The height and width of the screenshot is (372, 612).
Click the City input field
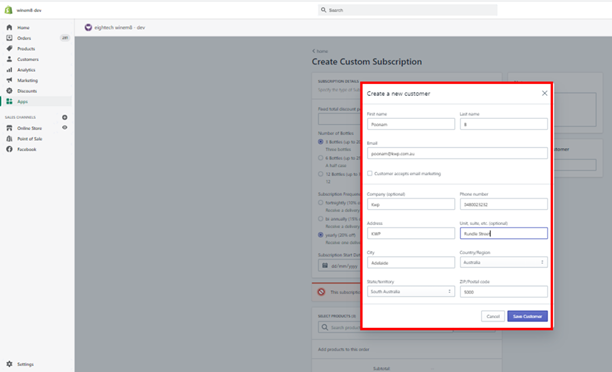point(411,262)
